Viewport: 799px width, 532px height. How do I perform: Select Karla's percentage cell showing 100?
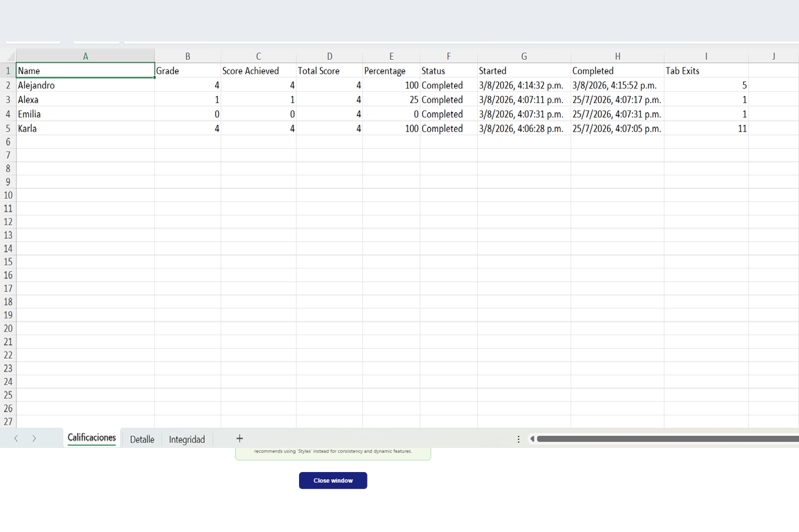[391, 128]
